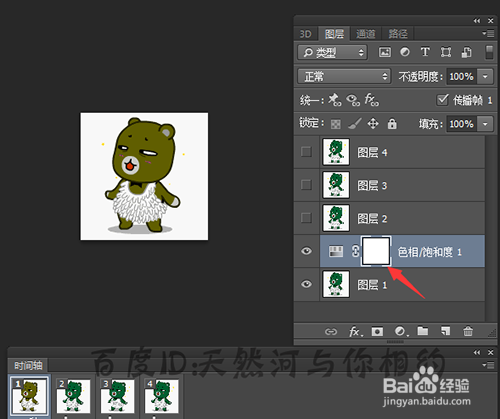The height and width of the screenshot is (419, 500).
Task: Select timeline frame 3
Action: pos(117,396)
